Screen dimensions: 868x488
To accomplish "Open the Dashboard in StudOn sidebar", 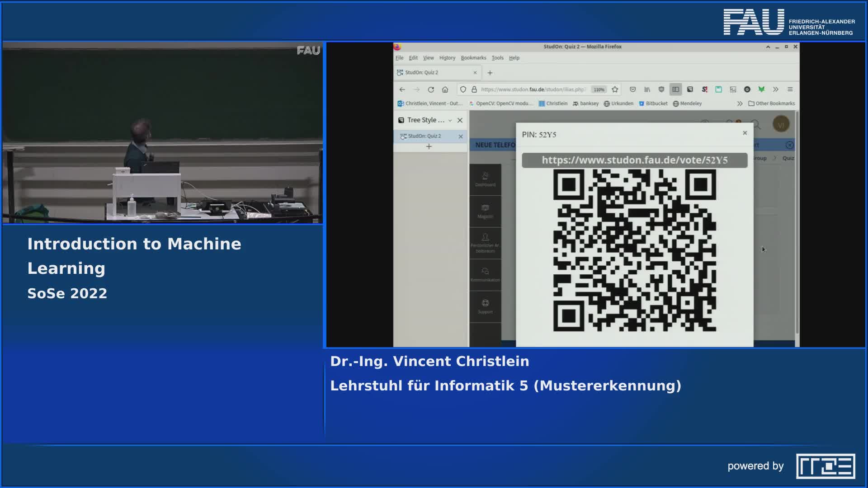I will (x=486, y=180).
